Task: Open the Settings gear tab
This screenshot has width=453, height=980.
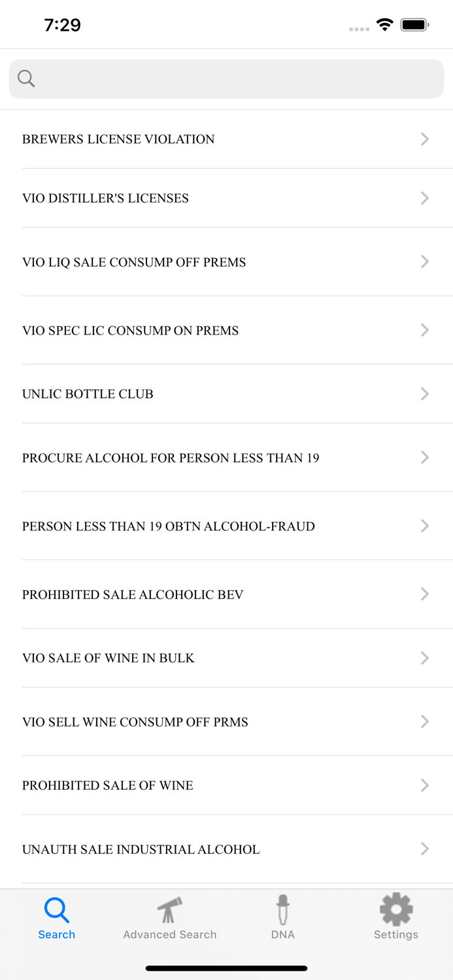Action: pyautogui.click(x=396, y=910)
